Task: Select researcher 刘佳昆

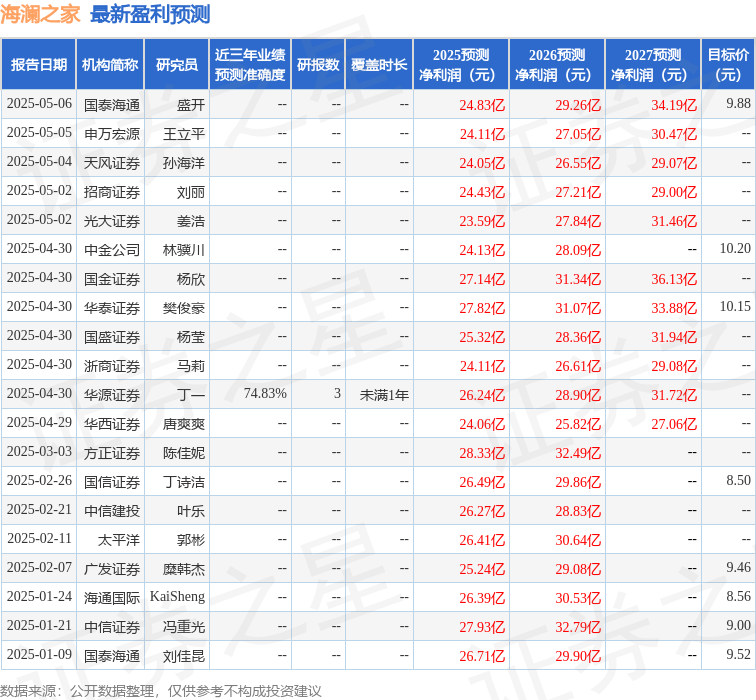Action: click(x=184, y=656)
